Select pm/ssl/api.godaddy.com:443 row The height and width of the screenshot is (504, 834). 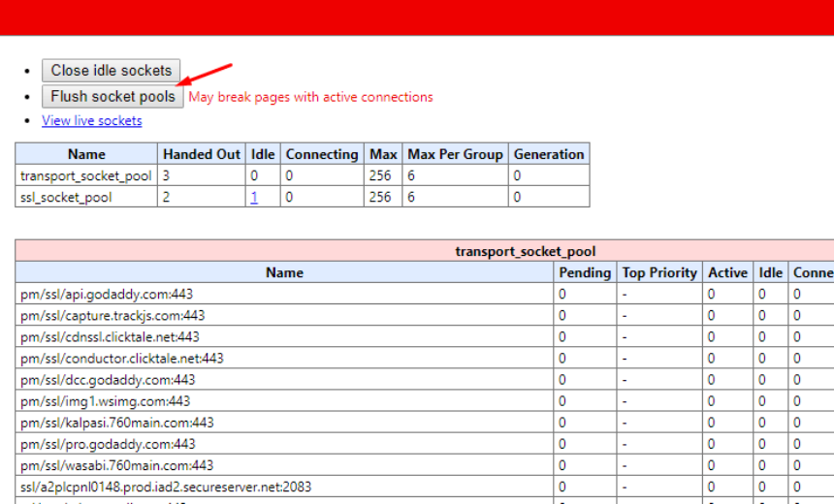pos(425,294)
